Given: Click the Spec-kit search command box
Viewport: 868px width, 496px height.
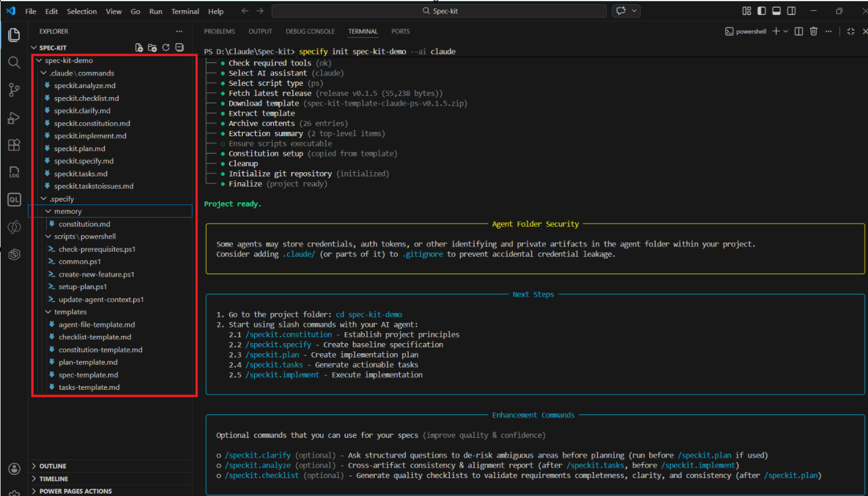Looking at the screenshot, I should (x=439, y=11).
